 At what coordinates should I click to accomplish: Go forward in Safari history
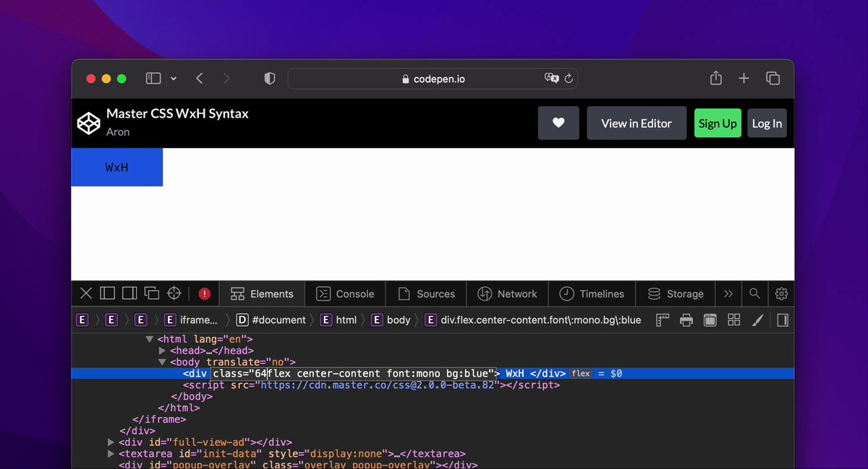point(226,78)
